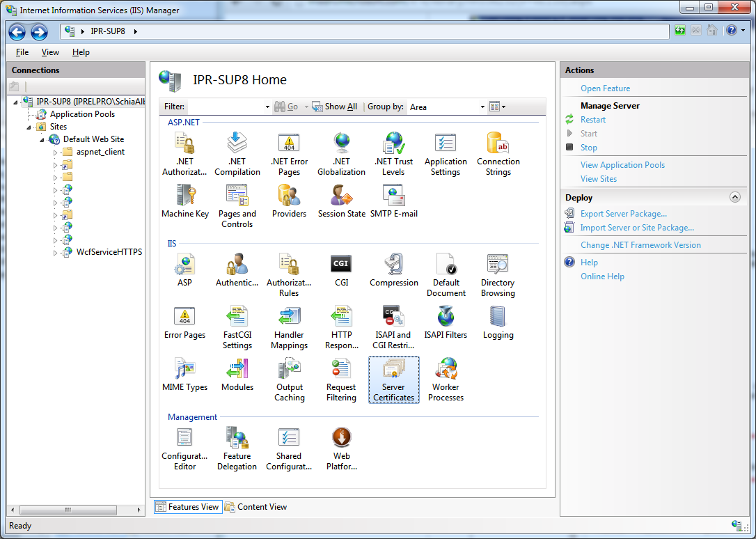Select Pages and Controls icon

click(x=237, y=206)
